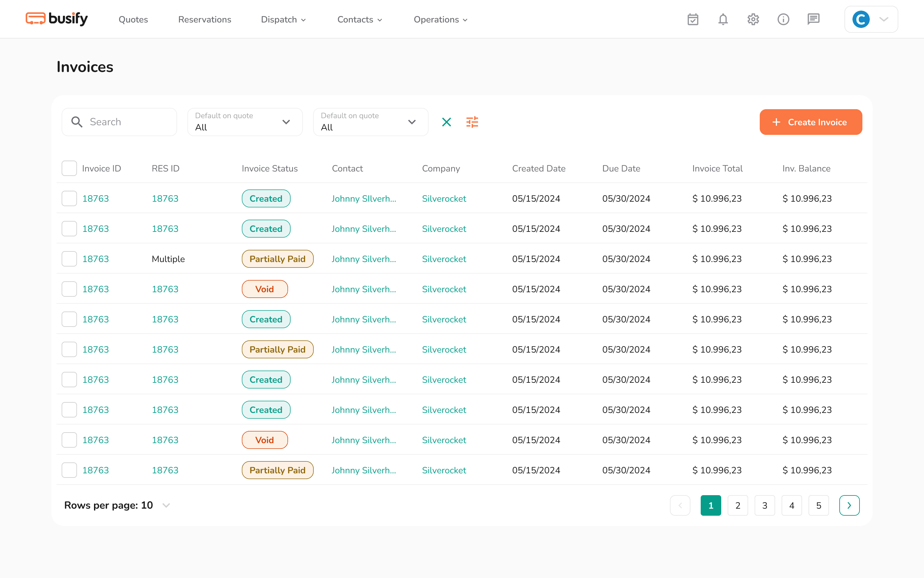924x578 pixels.
Task: Select page 3
Action: click(x=765, y=505)
